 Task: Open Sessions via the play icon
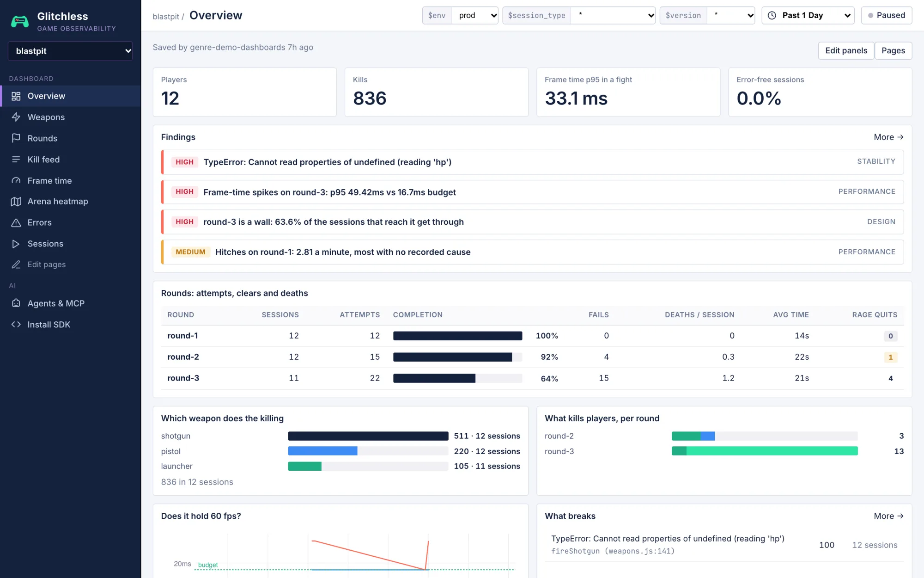16,244
